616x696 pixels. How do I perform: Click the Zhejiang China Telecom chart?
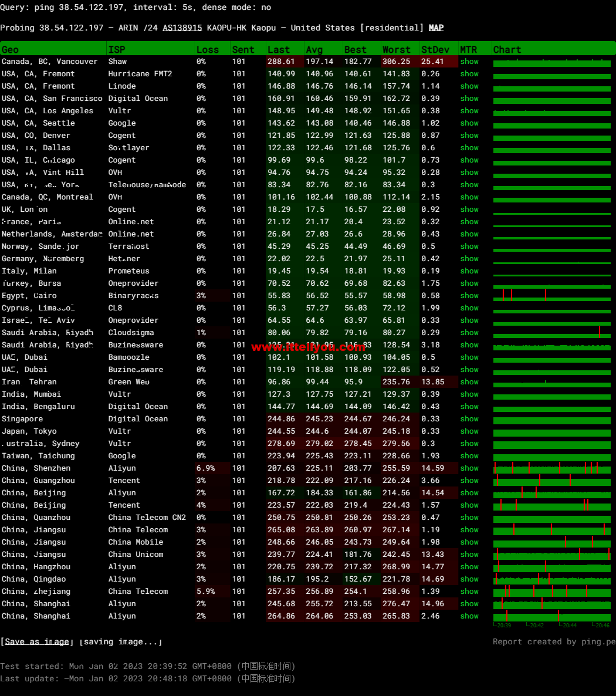551,591
